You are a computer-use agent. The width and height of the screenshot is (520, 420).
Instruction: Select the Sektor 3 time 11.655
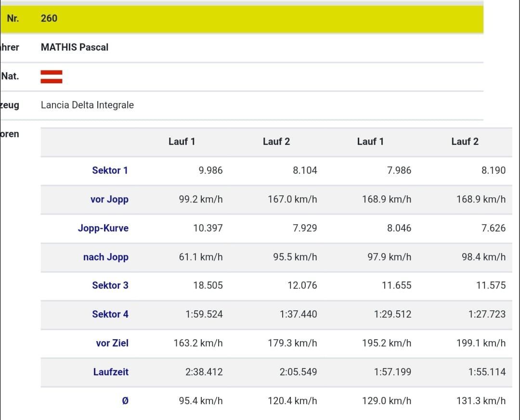pyautogui.click(x=396, y=285)
